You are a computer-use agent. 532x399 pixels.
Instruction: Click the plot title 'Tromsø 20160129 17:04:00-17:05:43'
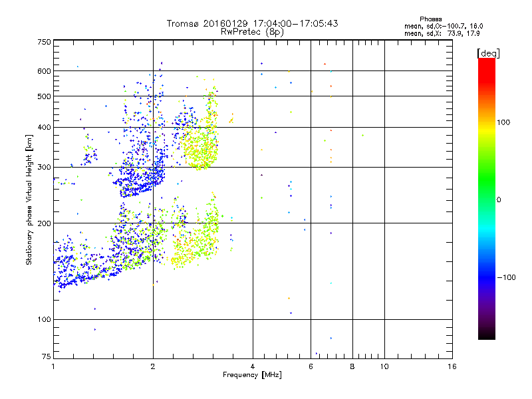(252, 23)
